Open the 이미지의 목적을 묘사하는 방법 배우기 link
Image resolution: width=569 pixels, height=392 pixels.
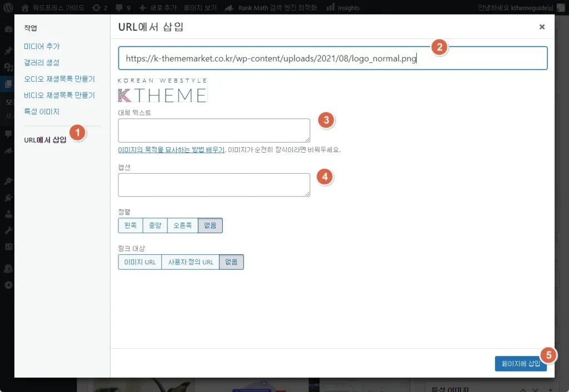171,149
